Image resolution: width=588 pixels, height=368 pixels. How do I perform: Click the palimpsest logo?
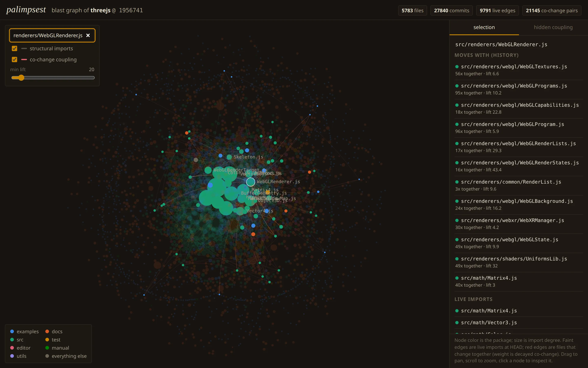pyautogui.click(x=26, y=10)
